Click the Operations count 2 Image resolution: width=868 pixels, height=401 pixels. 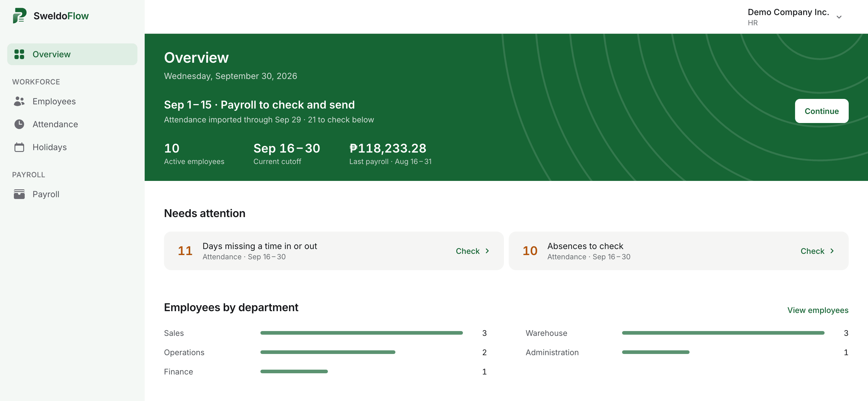(x=484, y=352)
